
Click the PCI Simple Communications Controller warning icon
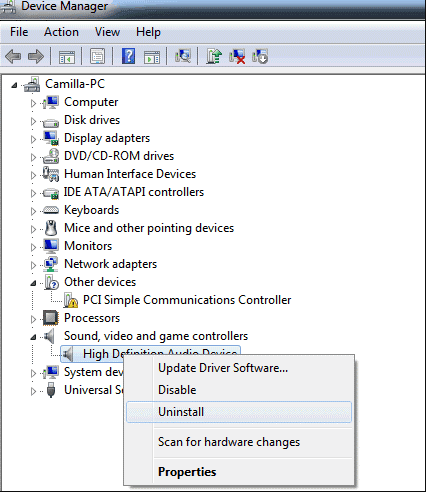click(71, 300)
